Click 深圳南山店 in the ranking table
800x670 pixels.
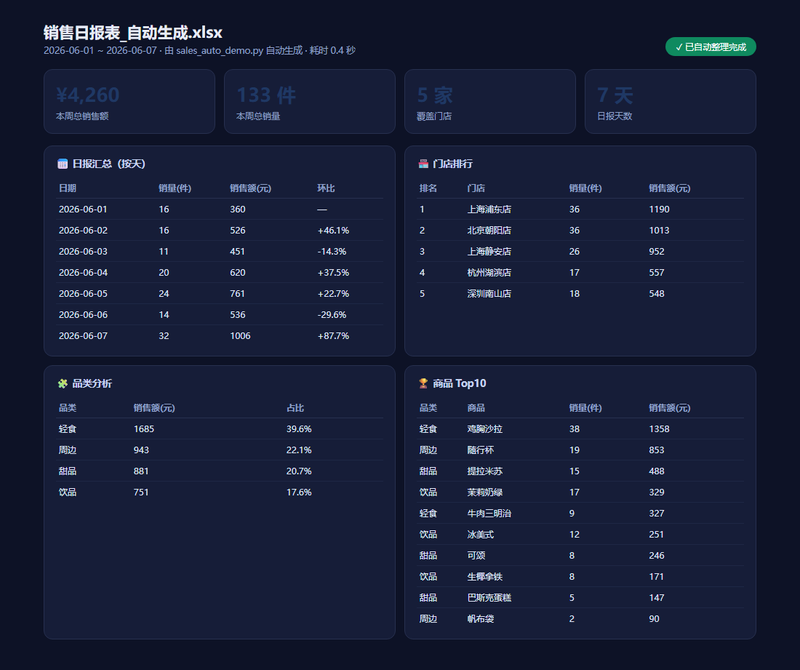tap(489, 293)
